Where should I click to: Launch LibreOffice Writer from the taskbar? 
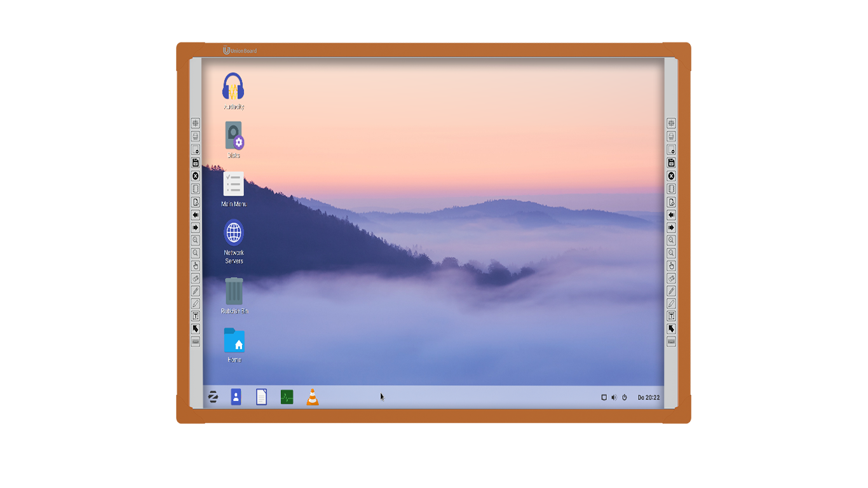point(261,397)
